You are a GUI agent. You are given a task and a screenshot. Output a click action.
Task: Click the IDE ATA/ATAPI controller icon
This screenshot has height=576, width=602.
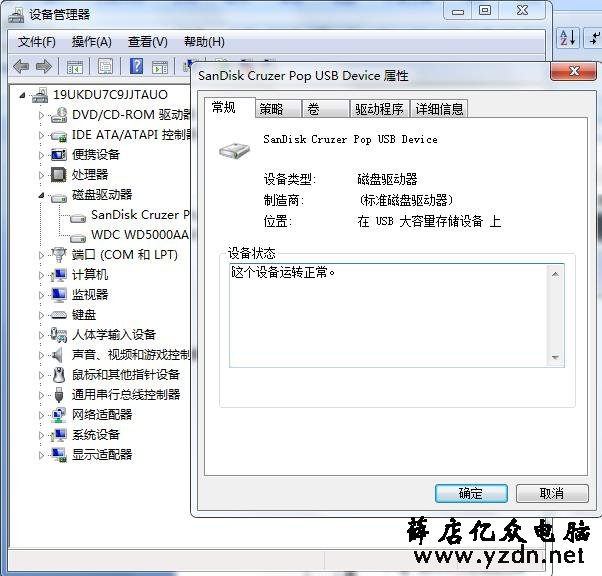(x=59, y=135)
